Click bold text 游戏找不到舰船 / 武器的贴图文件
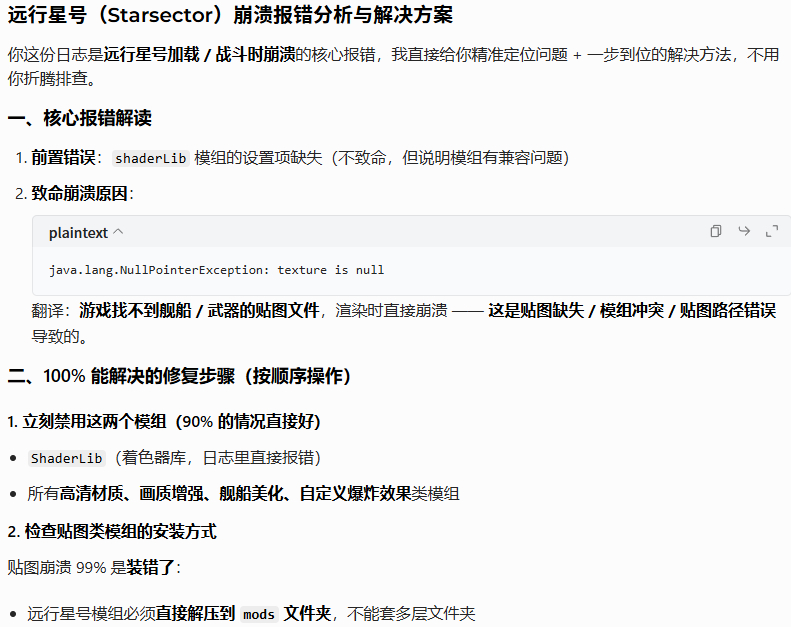Viewport: 791px width, 627px height. point(199,310)
